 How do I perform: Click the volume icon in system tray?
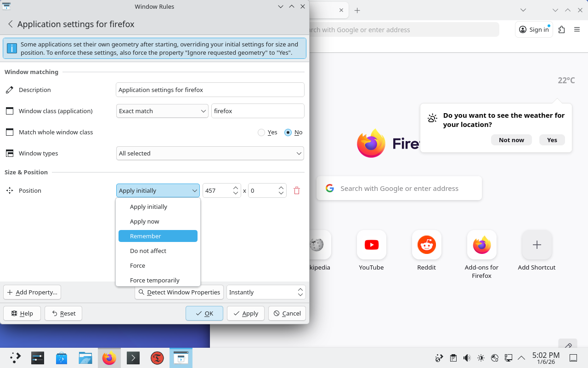(467, 358)
